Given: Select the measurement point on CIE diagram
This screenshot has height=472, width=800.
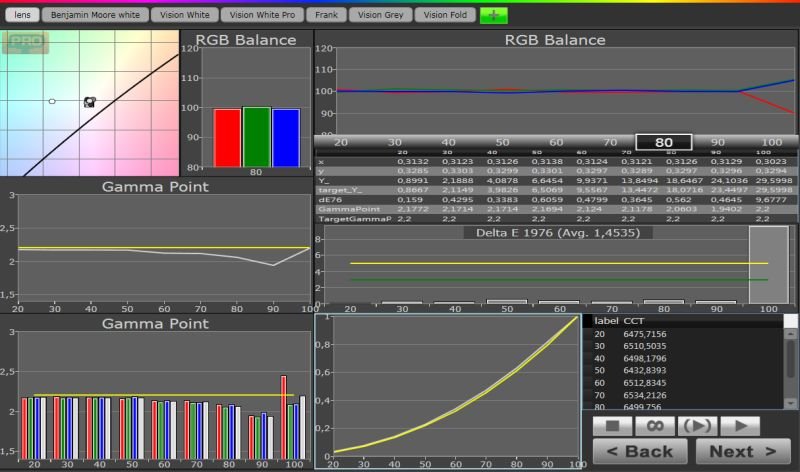Looking at the screenshot, I should [x=89, y=102].
